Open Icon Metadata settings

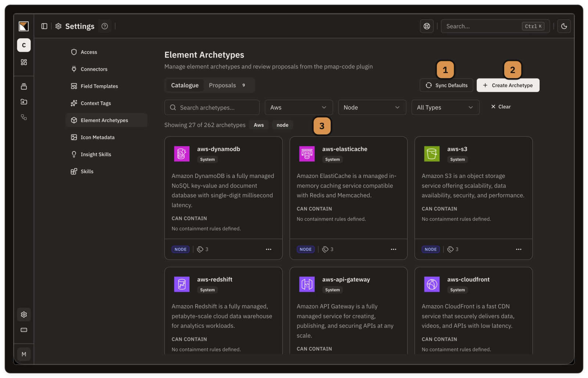tap(106, 137)
